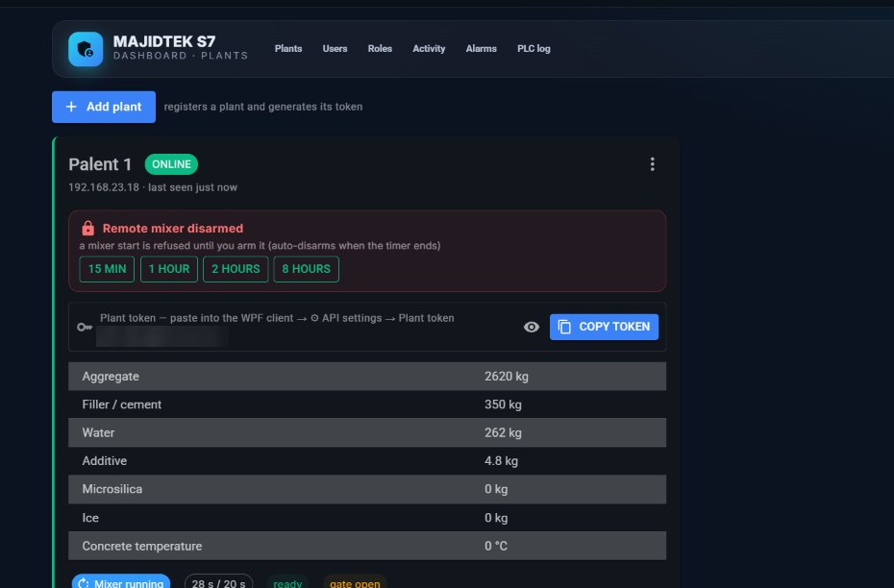This screenshot has height=588, width=894.
Task: Click the Microsilica row label
Action: pos(112,489)
